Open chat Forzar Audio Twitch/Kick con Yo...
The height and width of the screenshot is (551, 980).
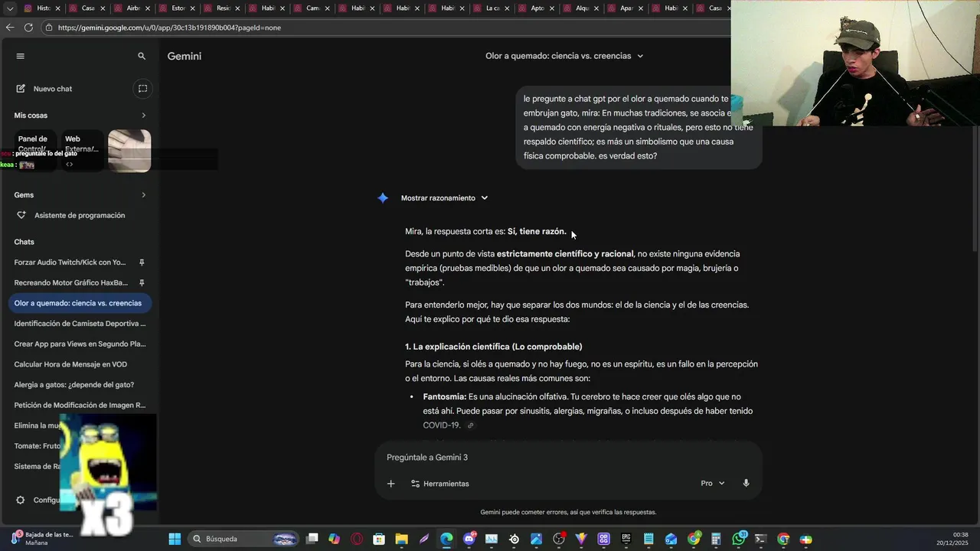(x=70, y=262)
